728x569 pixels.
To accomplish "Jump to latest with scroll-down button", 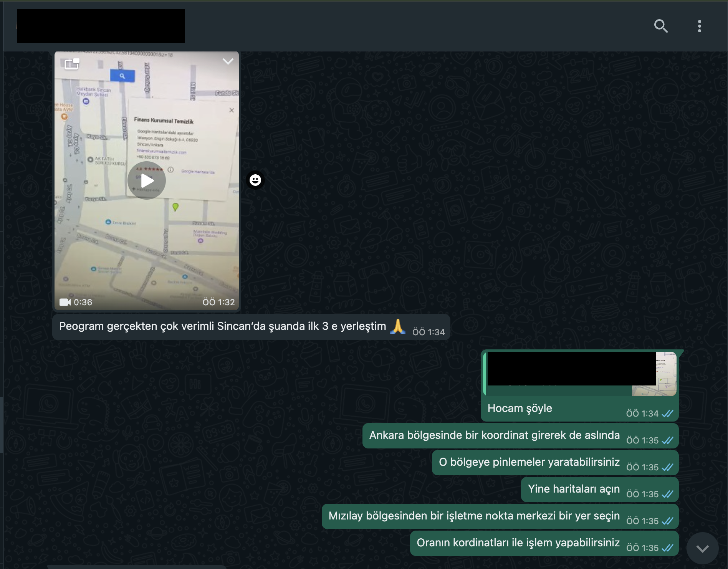I will [x=702, y=548].
